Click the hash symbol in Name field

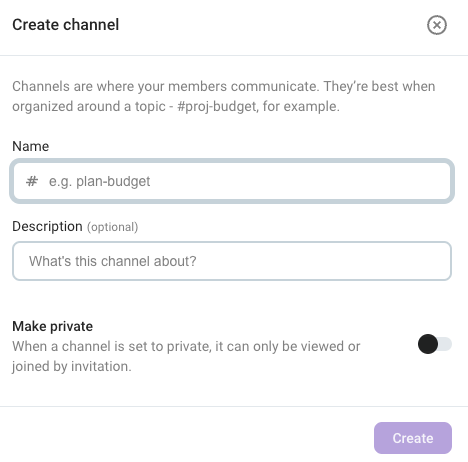[x=32, y=181]
